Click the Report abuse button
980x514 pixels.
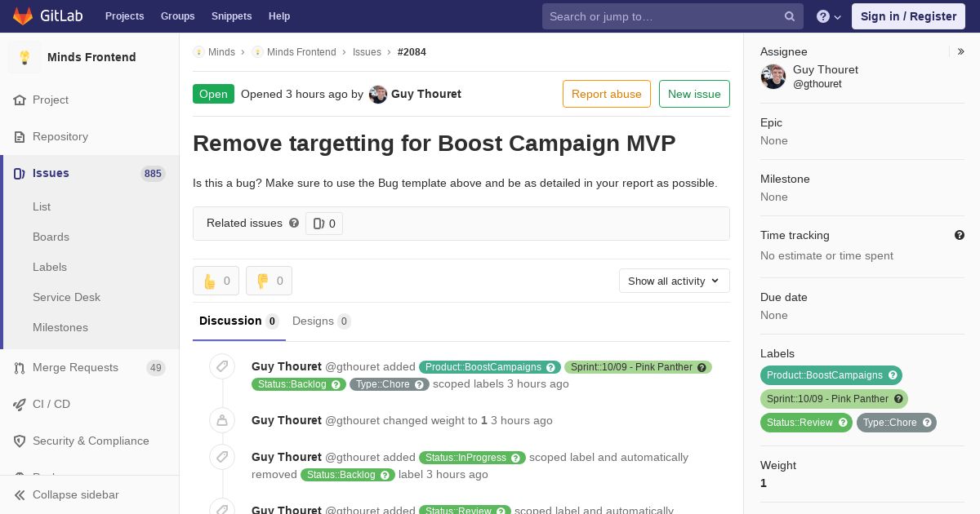pos(607,94)
